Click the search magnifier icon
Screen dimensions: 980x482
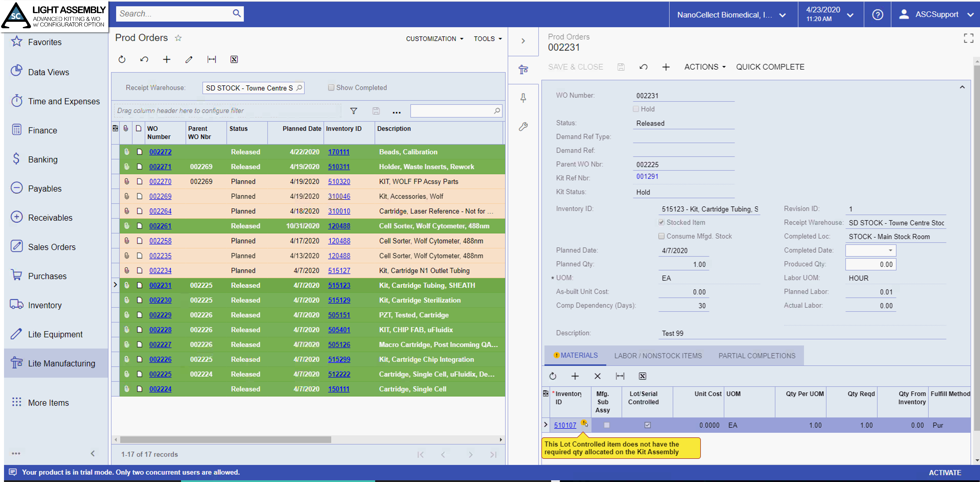237,14
